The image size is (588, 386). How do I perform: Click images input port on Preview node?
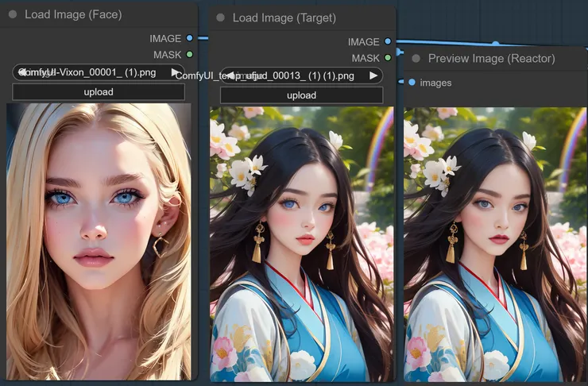coord(412,83)
